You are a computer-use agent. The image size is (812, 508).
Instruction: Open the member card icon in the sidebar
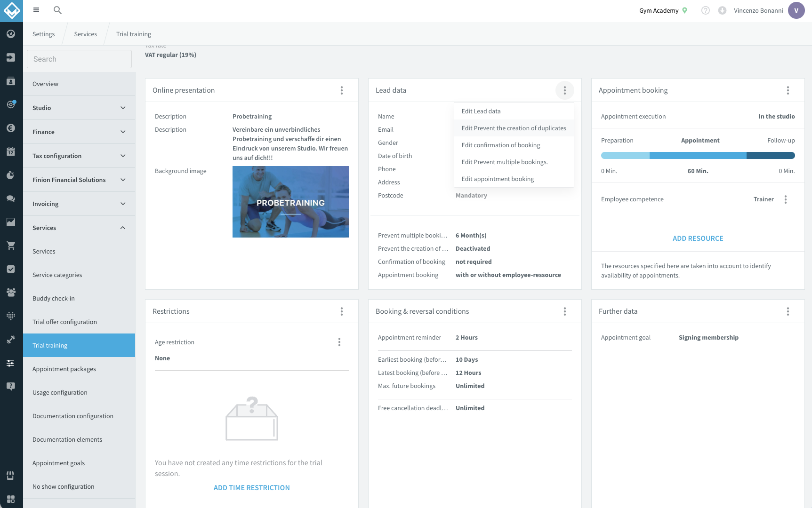[x=11, y=81]
